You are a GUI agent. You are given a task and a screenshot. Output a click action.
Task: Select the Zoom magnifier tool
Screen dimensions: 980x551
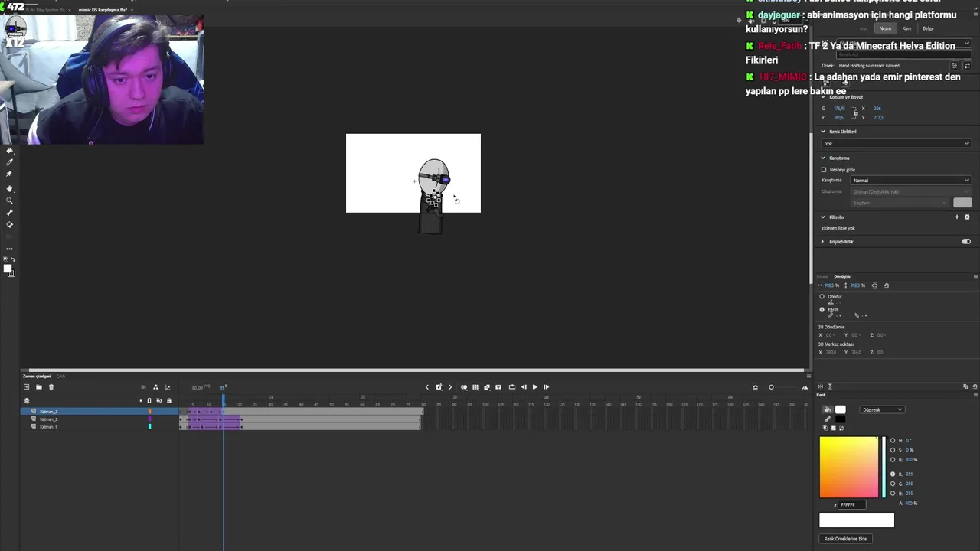(9, 200)
